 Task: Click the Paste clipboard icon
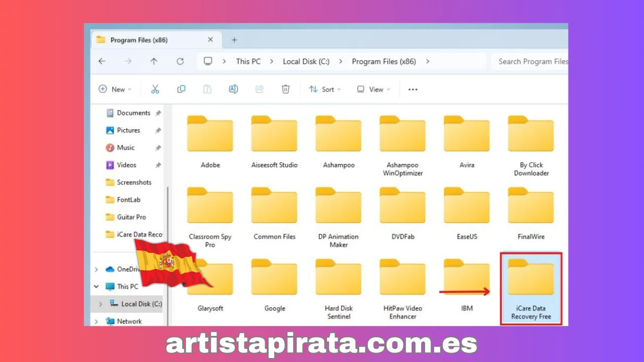click(x=207, y=89)
